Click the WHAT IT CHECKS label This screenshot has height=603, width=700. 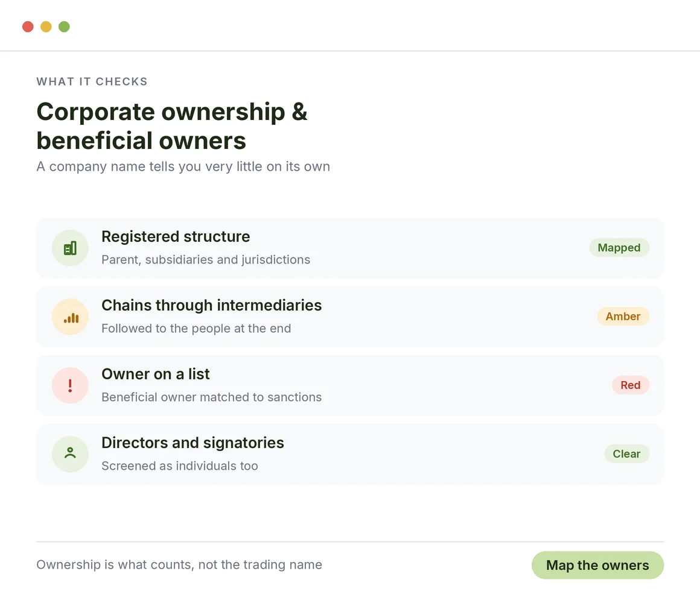point(92,81)
